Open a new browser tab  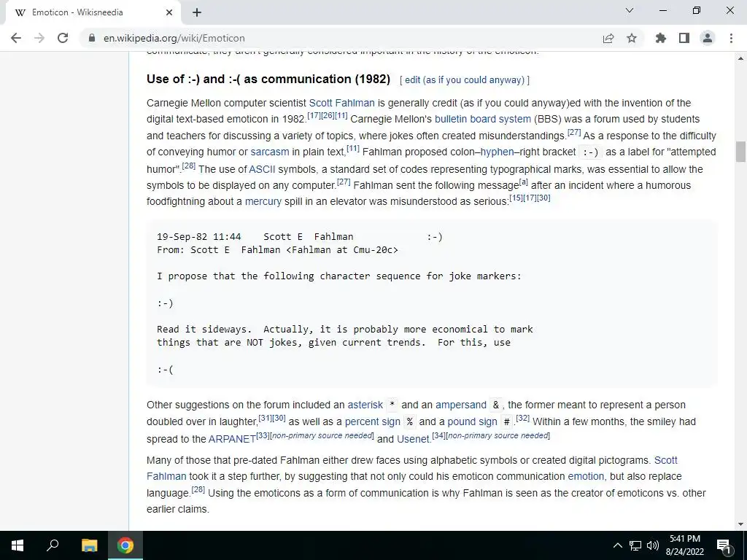(197, 12)
